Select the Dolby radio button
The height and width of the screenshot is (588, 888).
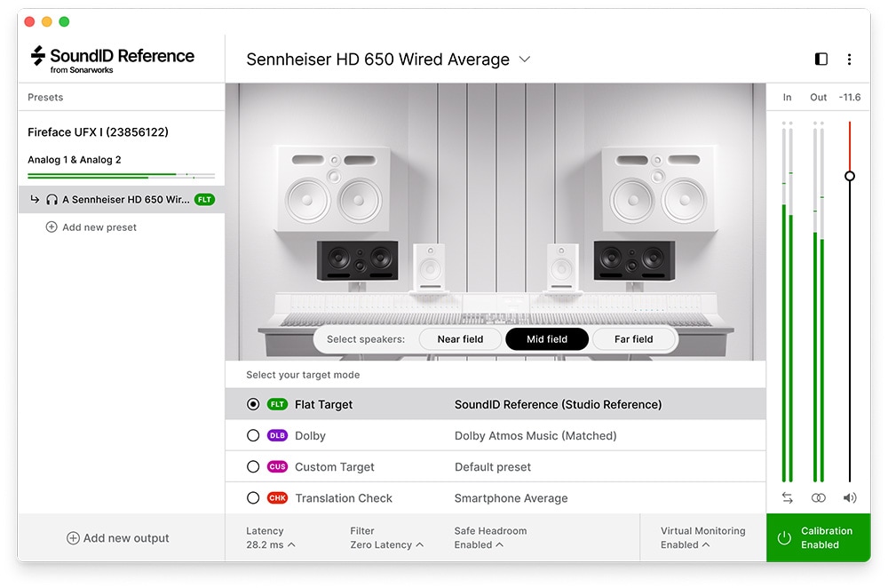coord(253,435)
